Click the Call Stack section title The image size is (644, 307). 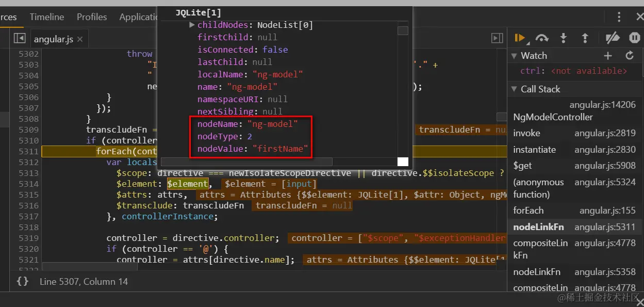tap(540, 89)
